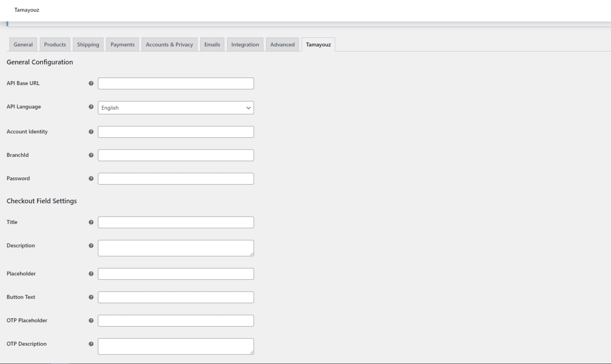Click help icon beside OTP Description
The height and width of the screenshot is (364, 611).
pos(91,344)
